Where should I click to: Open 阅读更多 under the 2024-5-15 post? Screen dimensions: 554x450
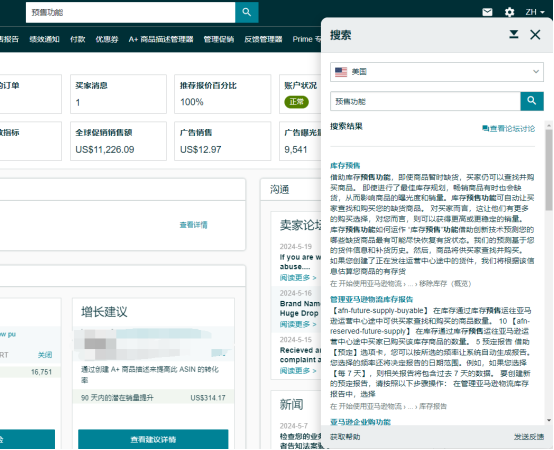298,371
